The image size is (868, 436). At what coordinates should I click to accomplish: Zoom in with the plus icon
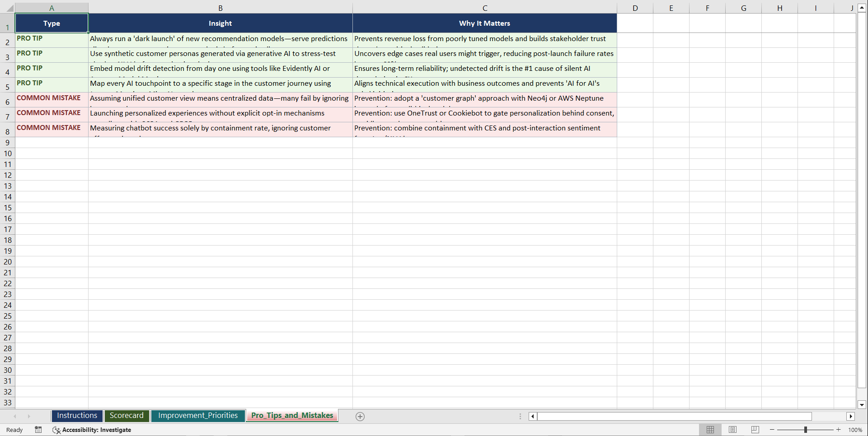click(838, 430)
